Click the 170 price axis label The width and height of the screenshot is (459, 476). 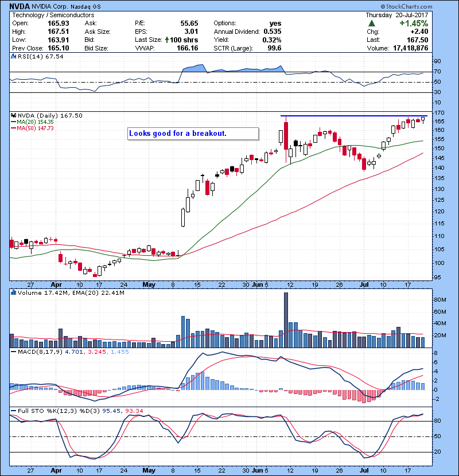pyautogui.click(x=439, y=112)
